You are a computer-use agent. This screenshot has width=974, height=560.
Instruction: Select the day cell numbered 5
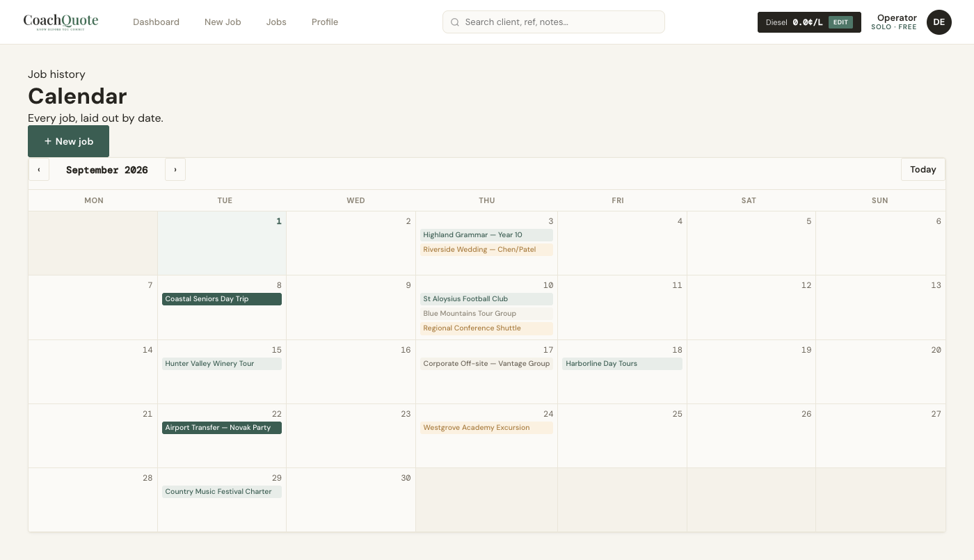[x=751, y=243]
